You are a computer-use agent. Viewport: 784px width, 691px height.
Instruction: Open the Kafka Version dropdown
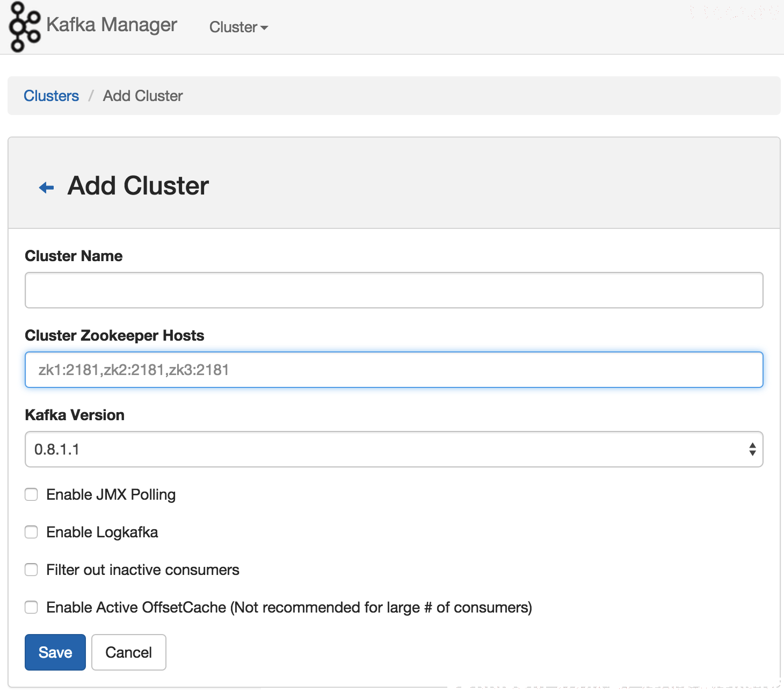tap(394, 449)
